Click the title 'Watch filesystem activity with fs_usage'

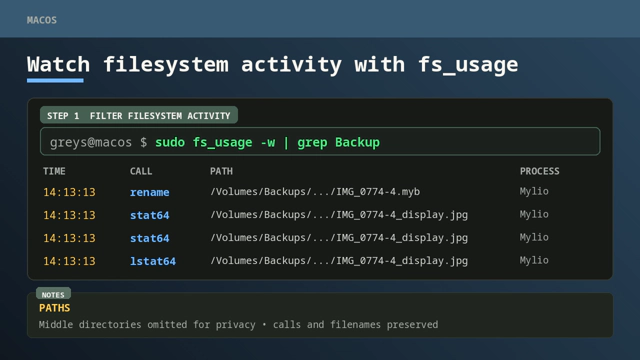pos(272,65)
